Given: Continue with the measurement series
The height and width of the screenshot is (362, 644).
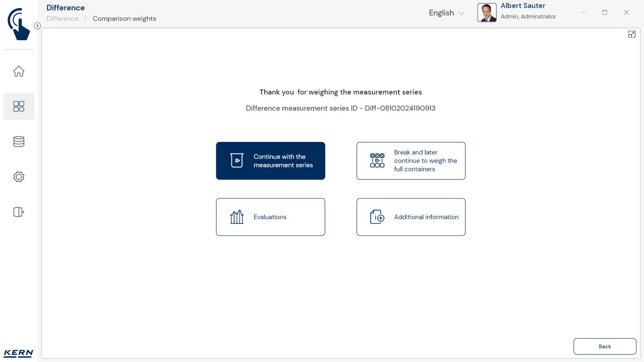Looking at the screenshot, I should pyautogui.click(x=270, y=161).
